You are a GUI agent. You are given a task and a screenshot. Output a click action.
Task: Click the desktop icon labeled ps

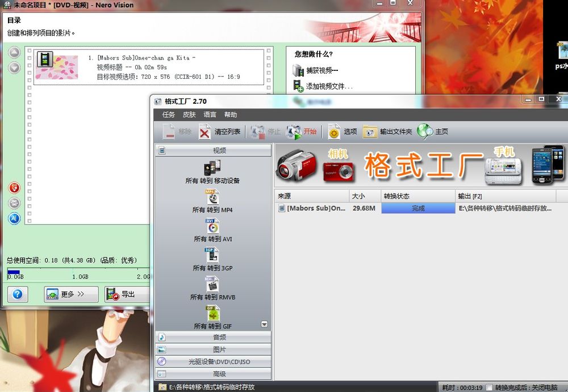click(x=562, y=56)
